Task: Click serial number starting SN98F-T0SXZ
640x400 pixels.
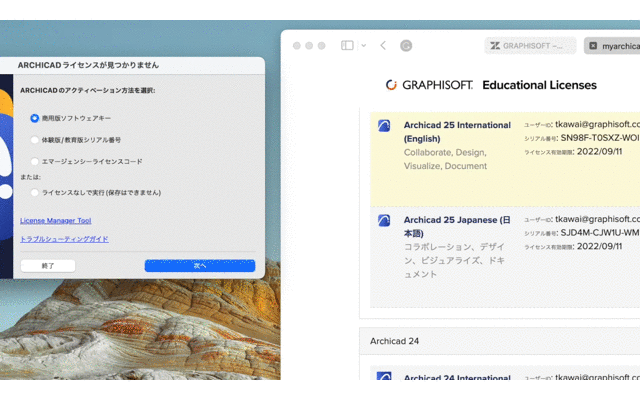Action: pyautogui.click(x=600, y=138)
